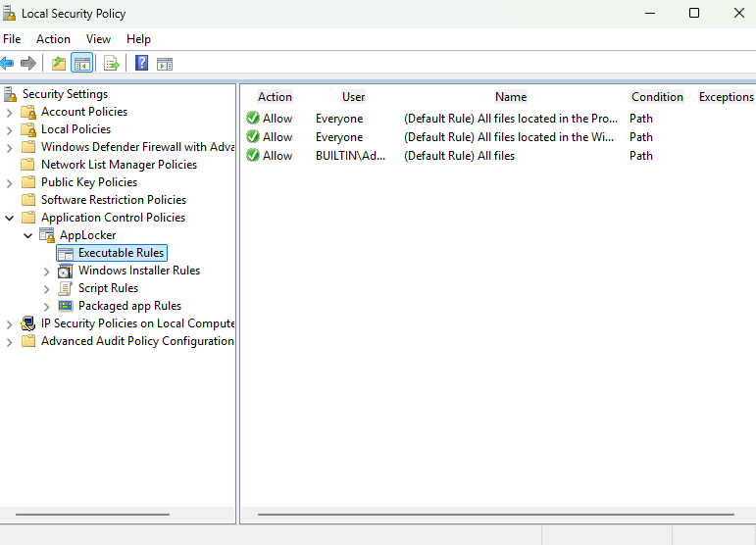
Task: Click the IP Security Policies icon in tree
Action: pos(28,323)
